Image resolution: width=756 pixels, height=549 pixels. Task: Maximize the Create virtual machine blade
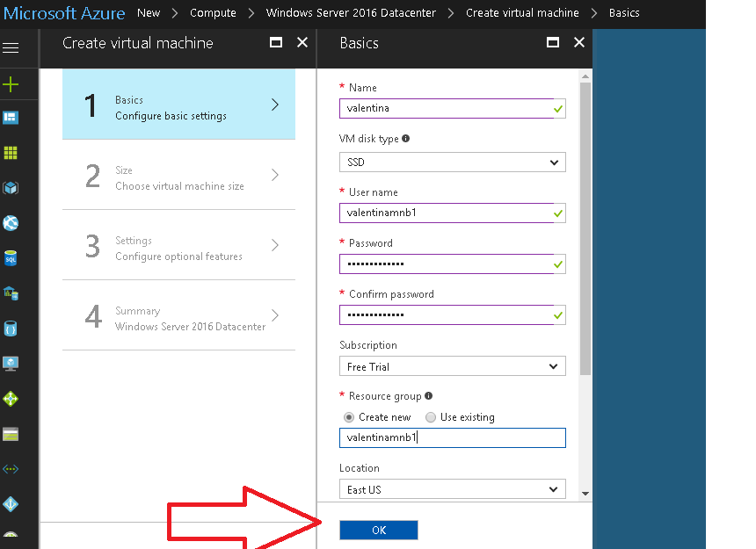click(276, 42)
